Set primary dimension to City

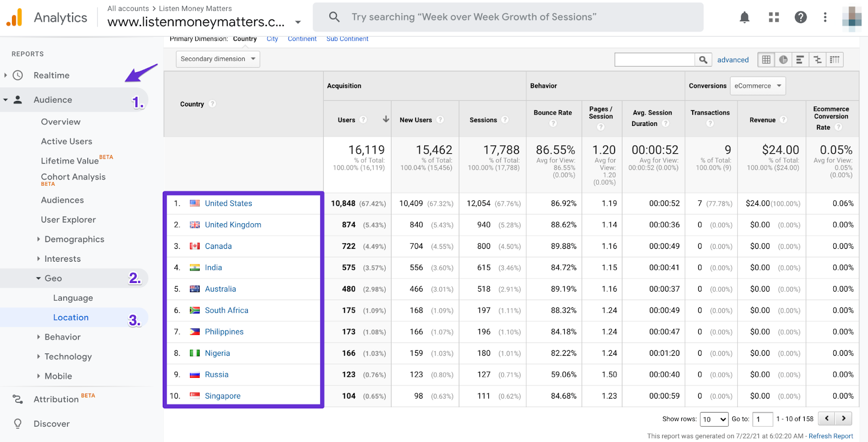272,39
